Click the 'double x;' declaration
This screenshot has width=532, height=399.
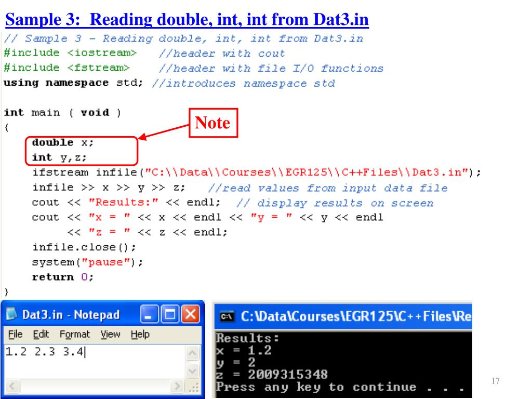pyautogui.click(x=63, y=142)
